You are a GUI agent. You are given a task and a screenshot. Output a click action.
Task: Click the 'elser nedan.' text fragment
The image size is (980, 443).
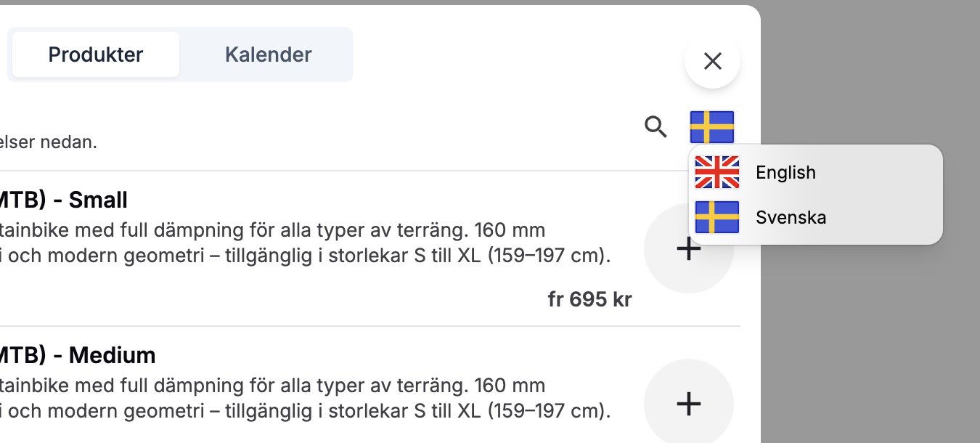(48, 142)
